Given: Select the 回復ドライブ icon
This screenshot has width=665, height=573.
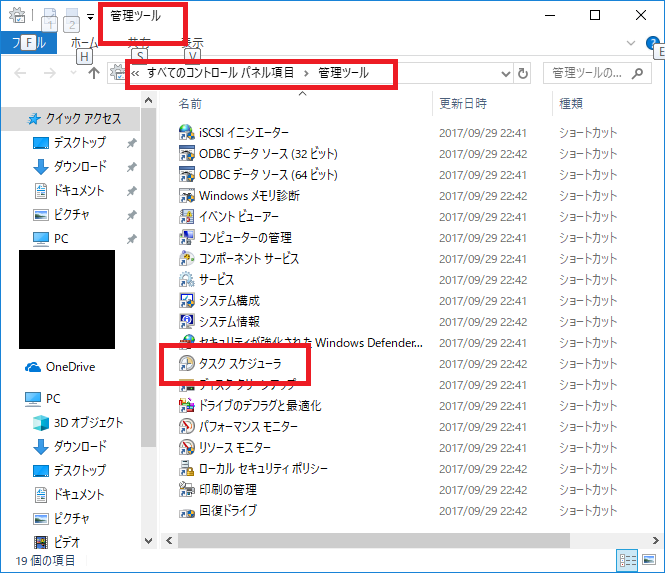Looking at the screenshot, I should coord(187,512).
